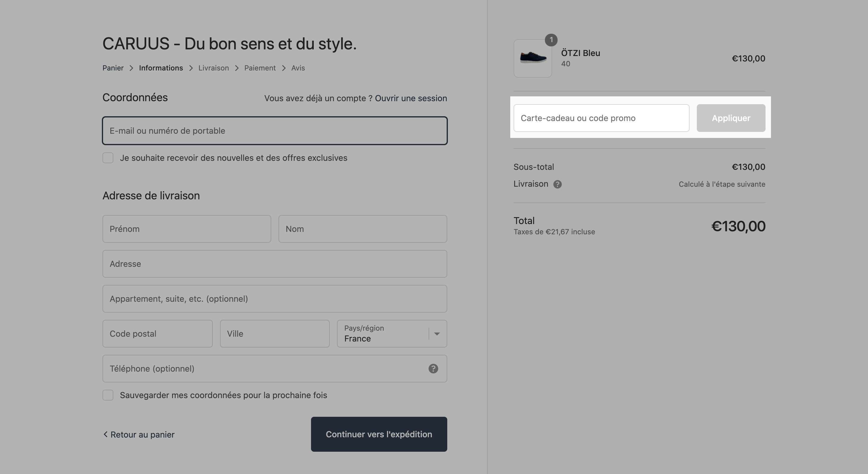Click Ouvrir une session link
This screenshot has width=868, height=474.
411,98
